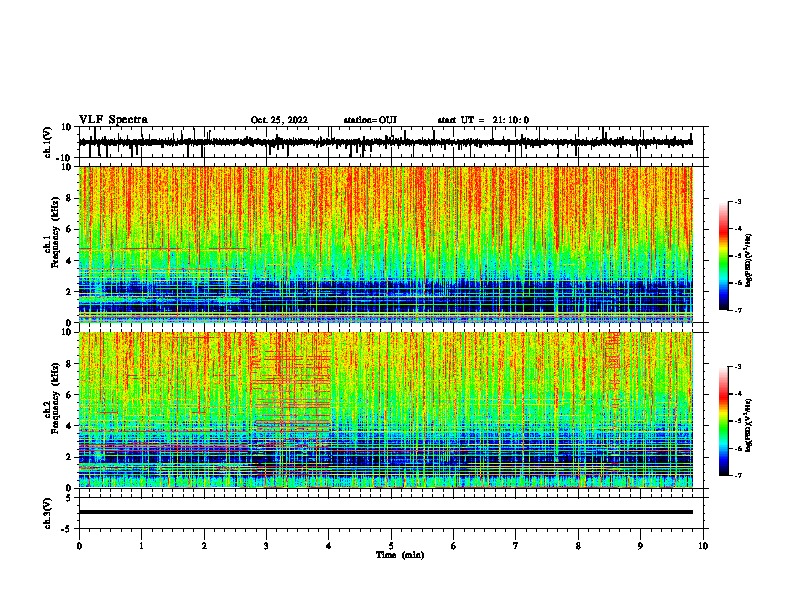Screen dimensions: 792x612
Task: Click the "station=OUI" header label
Action: point(370,120)
